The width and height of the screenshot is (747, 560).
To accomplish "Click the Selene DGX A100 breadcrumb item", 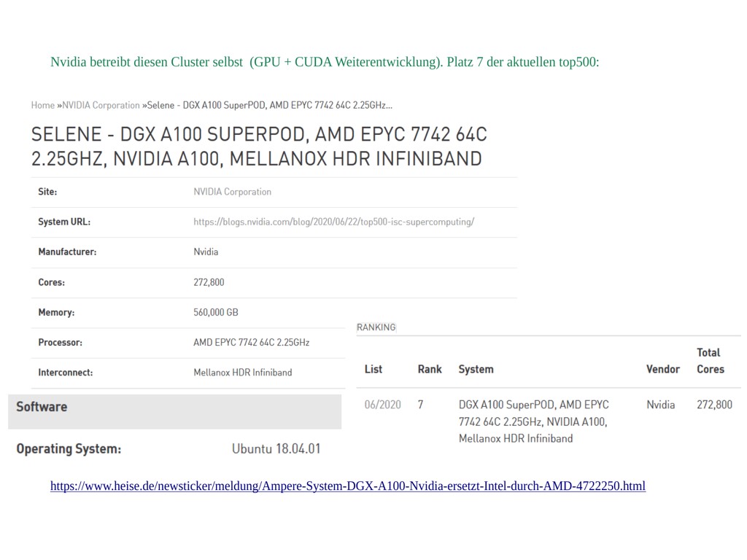I will coord(269,105).
